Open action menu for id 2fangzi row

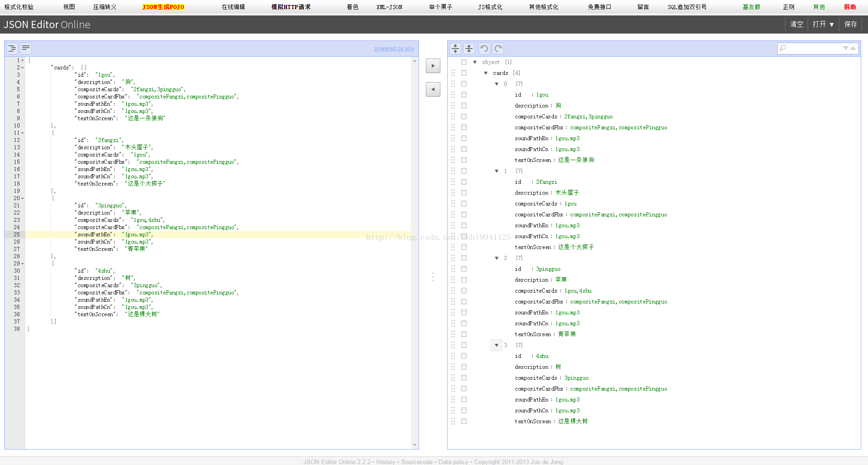click(464, 182)
